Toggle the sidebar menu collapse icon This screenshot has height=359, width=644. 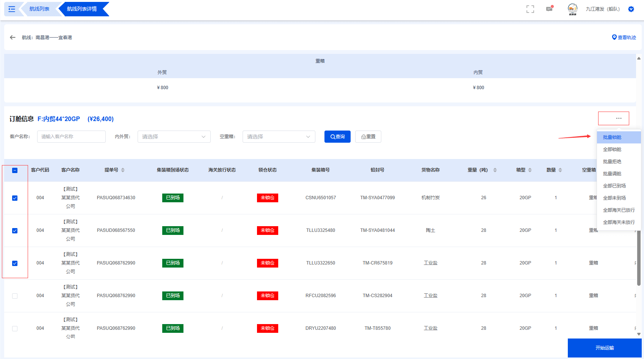[12, 9]
